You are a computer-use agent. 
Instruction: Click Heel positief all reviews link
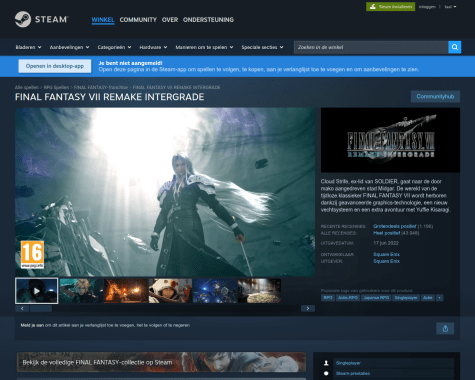[386, 233]
